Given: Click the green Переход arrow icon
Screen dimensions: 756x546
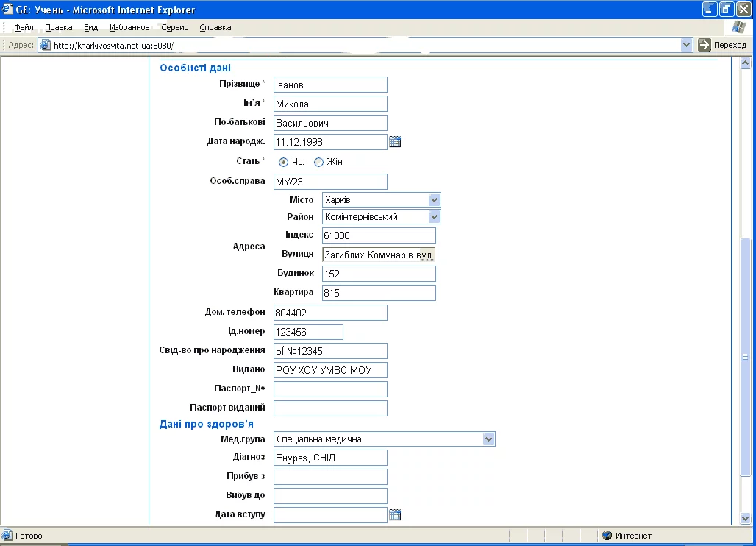Looking at the screenshot, I should tap(705, 45).
